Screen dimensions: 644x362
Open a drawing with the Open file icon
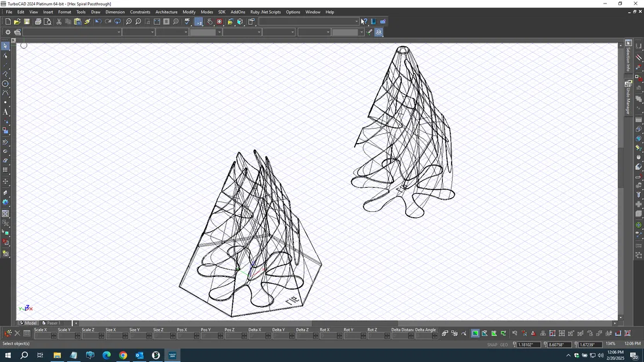pos(17,21)
